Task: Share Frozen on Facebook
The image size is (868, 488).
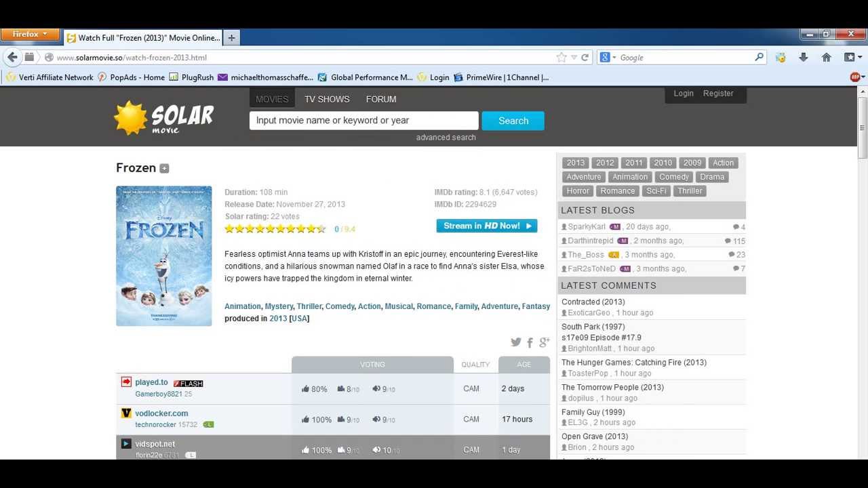Action: 530,343
